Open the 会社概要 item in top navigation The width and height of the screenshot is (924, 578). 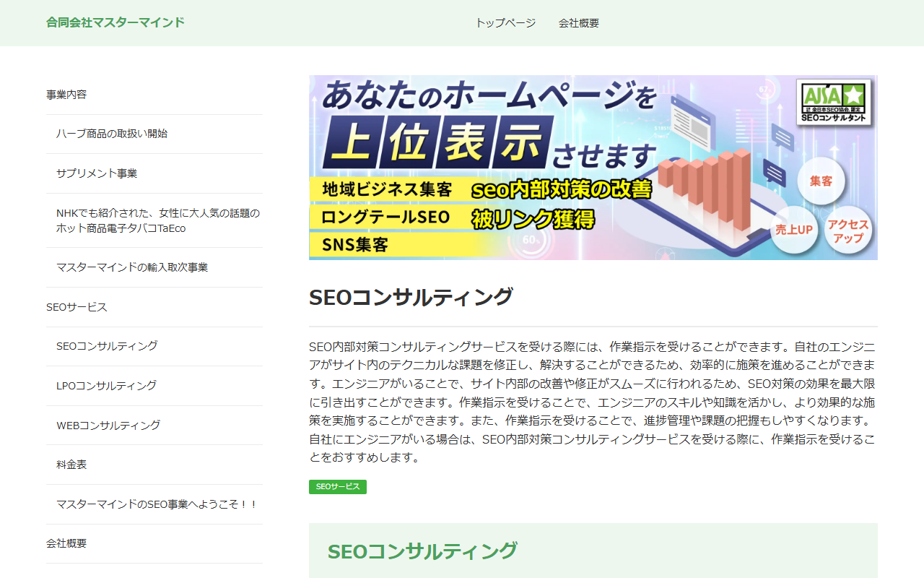pyautogui.click(x=578, y=23)
